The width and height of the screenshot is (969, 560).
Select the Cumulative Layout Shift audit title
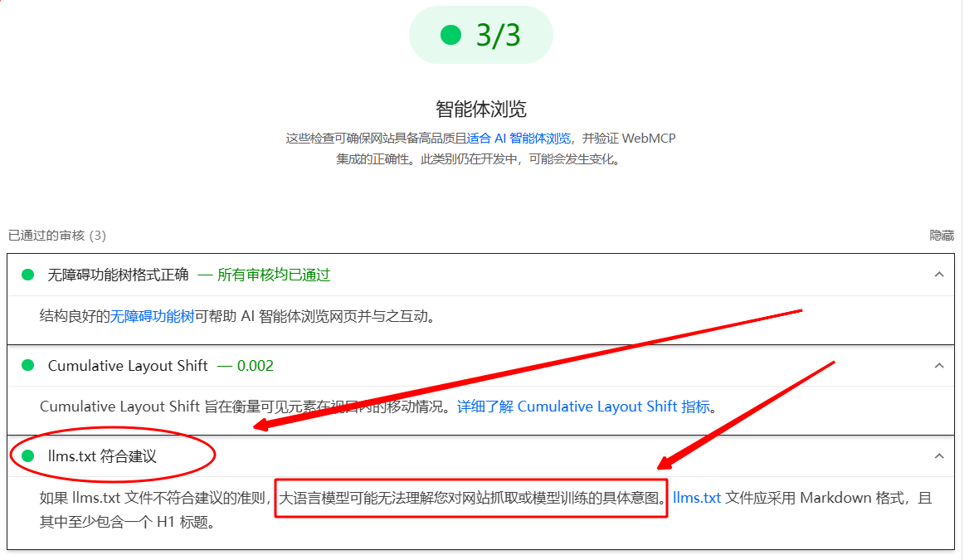(128, 365)
